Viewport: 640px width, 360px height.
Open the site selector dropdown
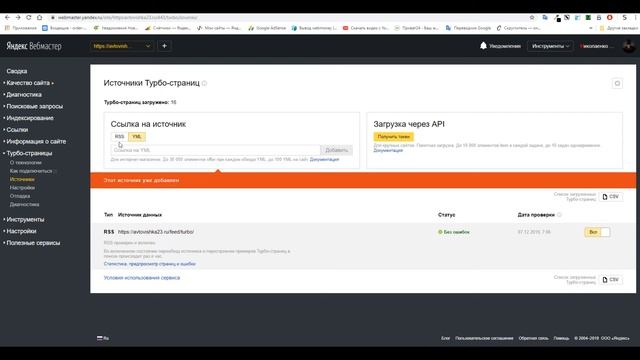click(122, 46)
